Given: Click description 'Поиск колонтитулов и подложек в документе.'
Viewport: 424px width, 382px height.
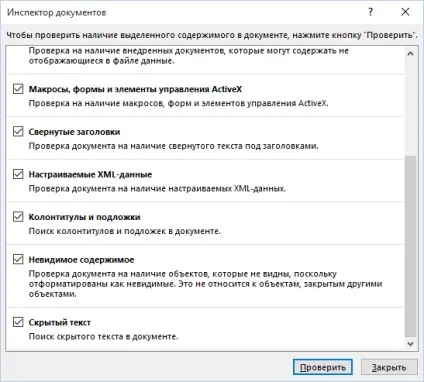Looking at the screenshot, I should click(125, 231).
